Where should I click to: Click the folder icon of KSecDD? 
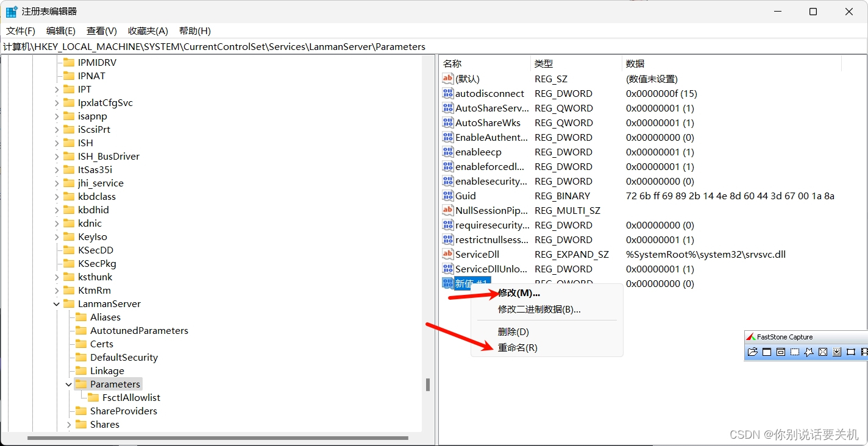[69, 250]
